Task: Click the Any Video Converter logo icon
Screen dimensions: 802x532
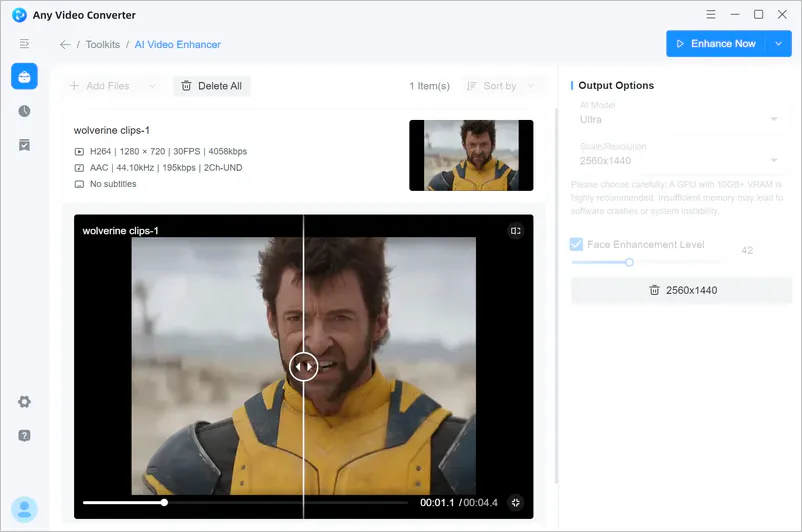Action: point(19,15)
